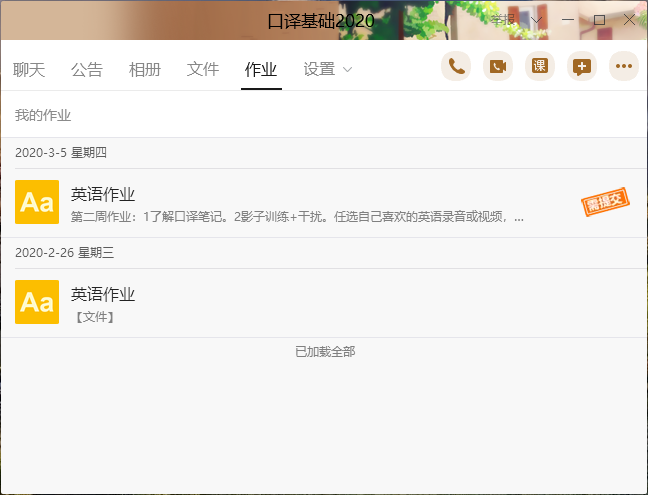648x495 pixels.
Task: Open the 英语作业 title from March 5
Action: click(x=103, y=194)
